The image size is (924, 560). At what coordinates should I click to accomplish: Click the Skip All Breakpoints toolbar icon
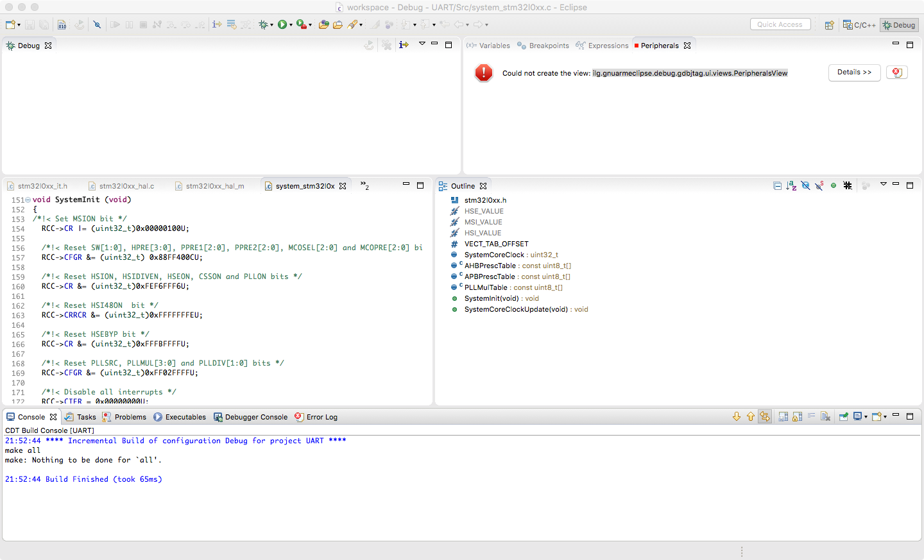tap(97, 25)
